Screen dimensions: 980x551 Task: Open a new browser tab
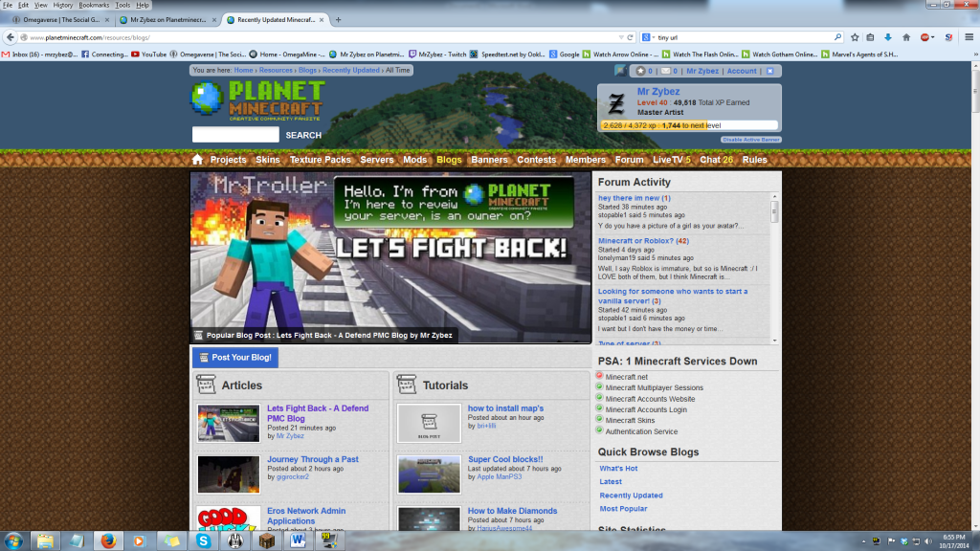point(338,20)
